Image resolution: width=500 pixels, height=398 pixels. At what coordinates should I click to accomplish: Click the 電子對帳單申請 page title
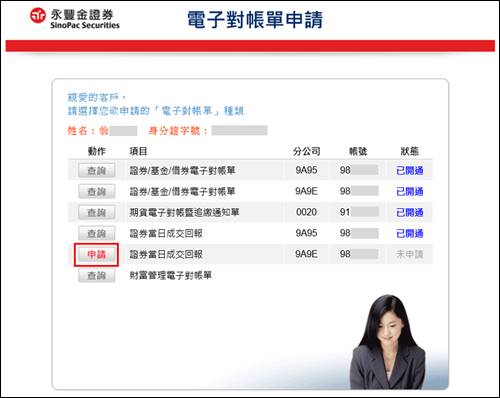click(255, 19)
